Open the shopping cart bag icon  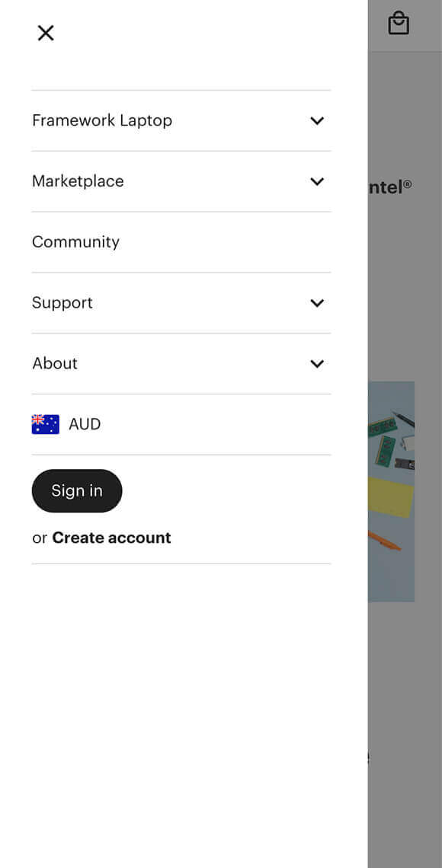398,24
